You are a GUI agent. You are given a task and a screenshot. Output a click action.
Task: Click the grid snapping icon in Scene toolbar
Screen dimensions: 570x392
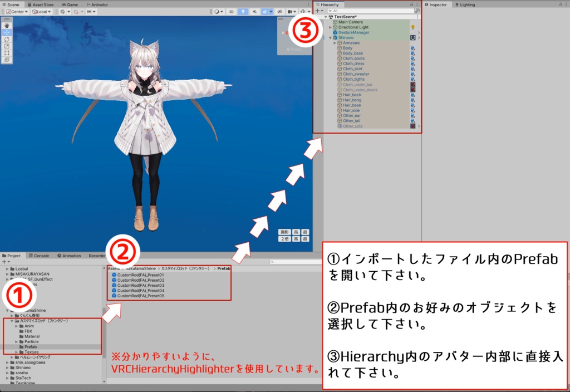pos(77,12)
